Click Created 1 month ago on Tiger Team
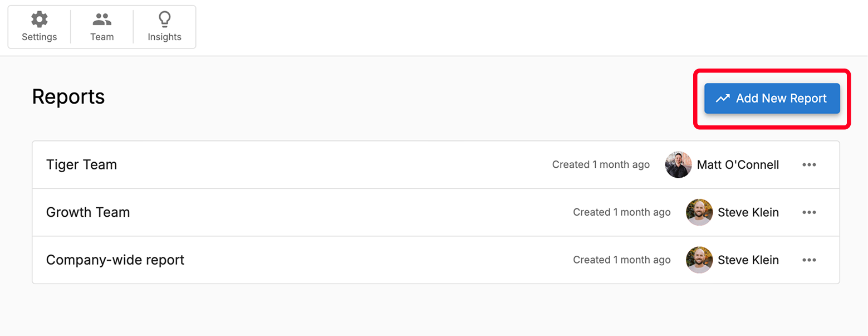This screenshot has width=868, height=336. click(601, 165)
